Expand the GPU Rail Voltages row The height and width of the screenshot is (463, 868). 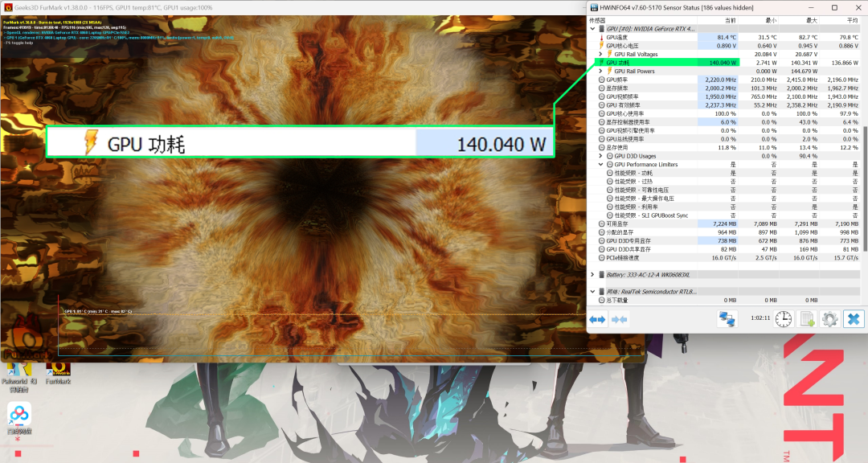click(600, 55)
